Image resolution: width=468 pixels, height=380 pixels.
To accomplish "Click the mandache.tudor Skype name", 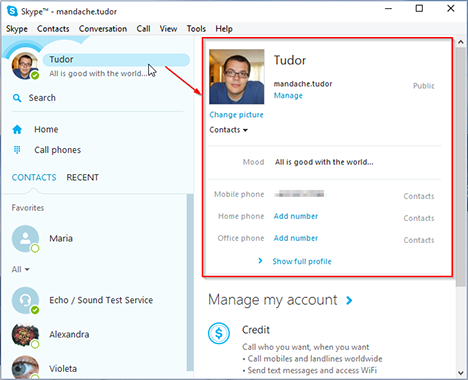I will pos(303,84).
